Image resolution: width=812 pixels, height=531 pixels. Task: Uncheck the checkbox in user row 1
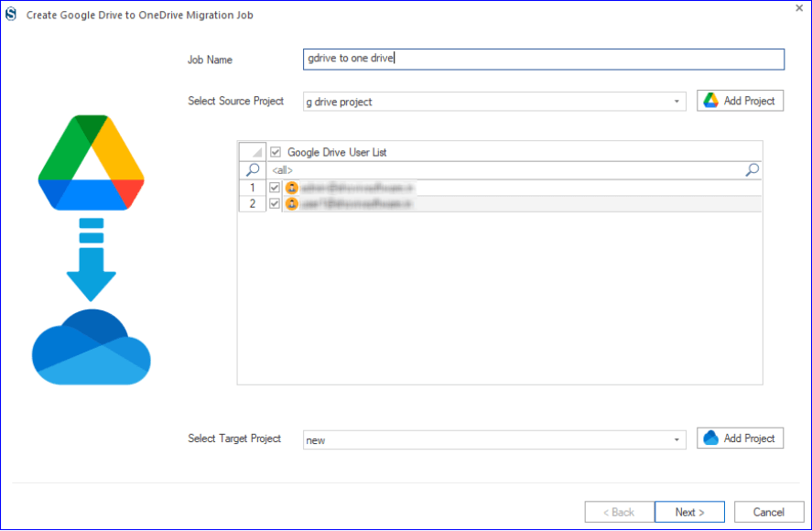tap(275, 188)
